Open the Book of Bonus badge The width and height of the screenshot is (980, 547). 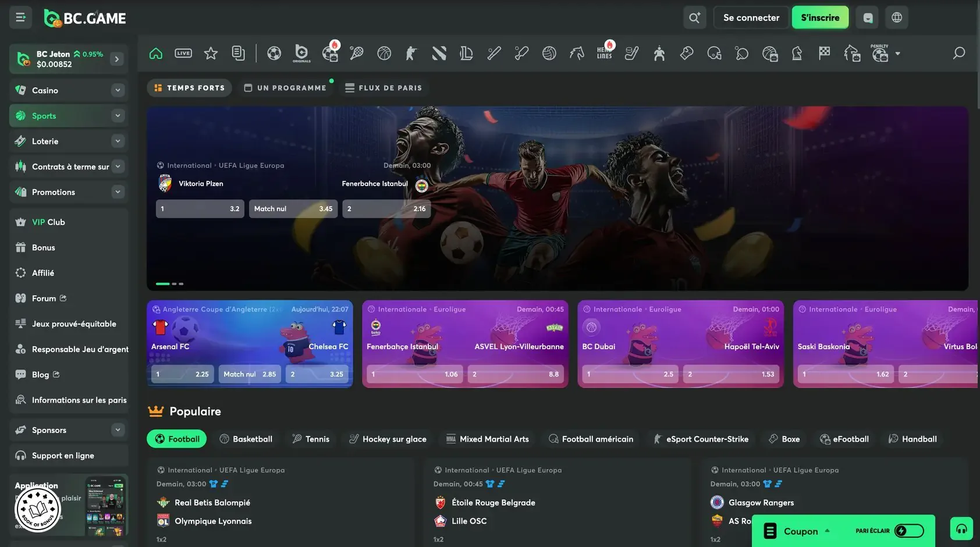click(x=38, y=510)
